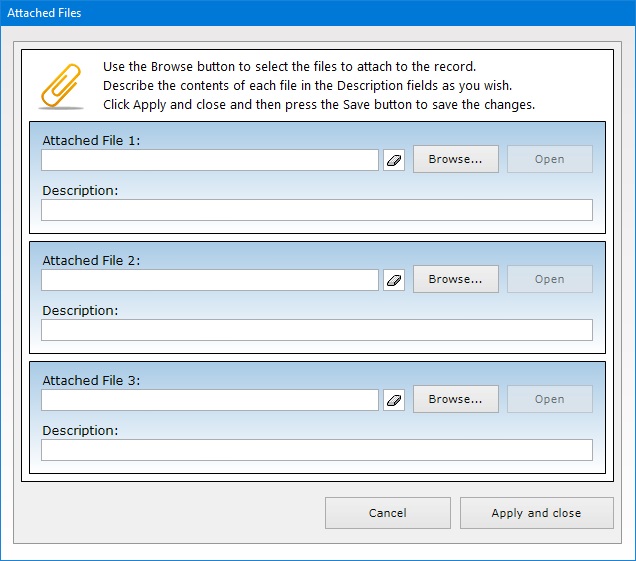This screenshot has height=561, width=636.
Task: Open Attached File 1
Action: tap(549, 159)
